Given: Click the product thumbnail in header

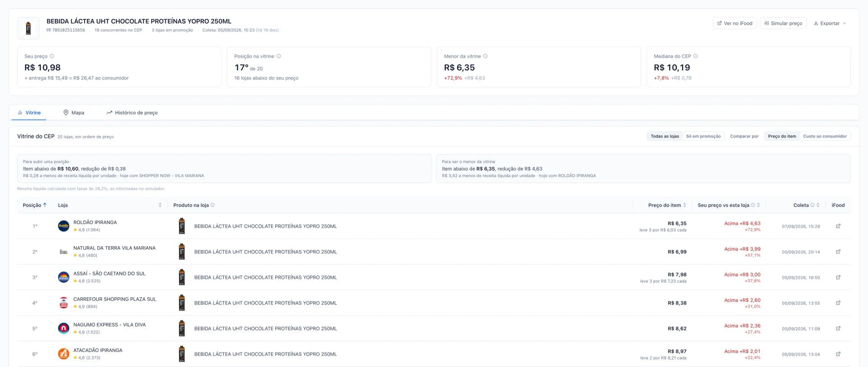Looking at the screenshot, I should point(28,28).
